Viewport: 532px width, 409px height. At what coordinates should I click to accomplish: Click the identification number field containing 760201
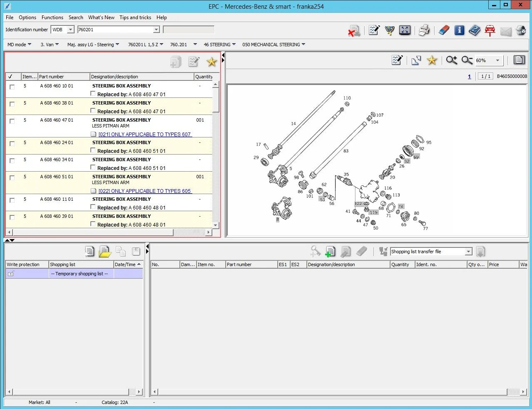(x=115, y=30)
